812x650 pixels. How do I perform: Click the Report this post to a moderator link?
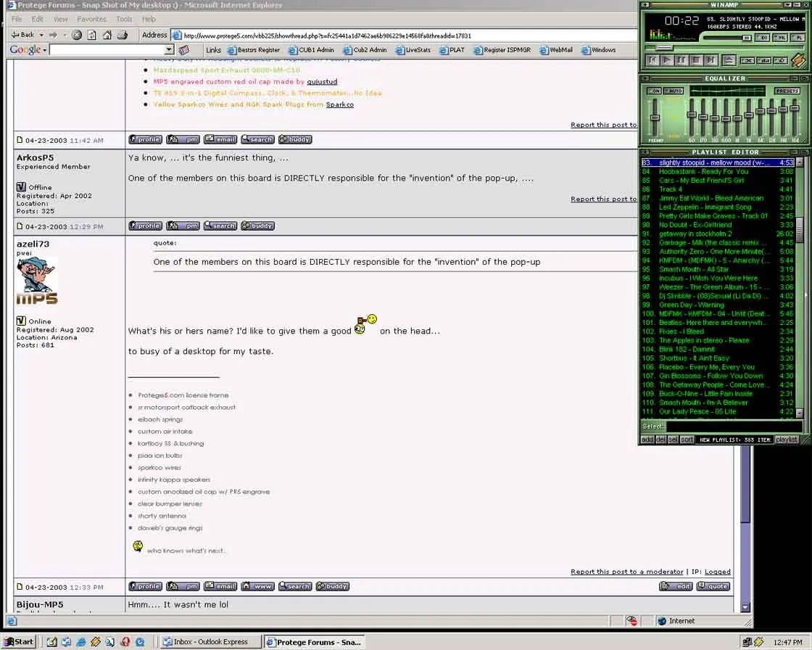coord(627,571)
